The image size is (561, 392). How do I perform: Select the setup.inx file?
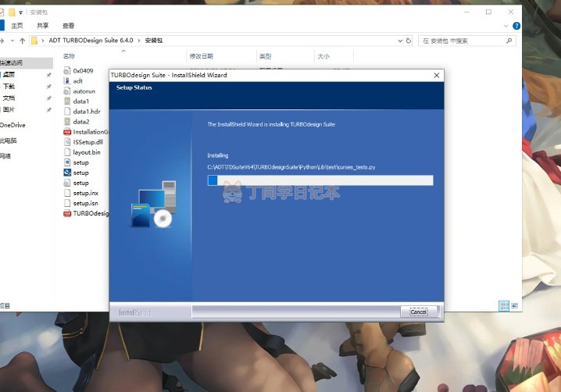(x=85, y=192)
